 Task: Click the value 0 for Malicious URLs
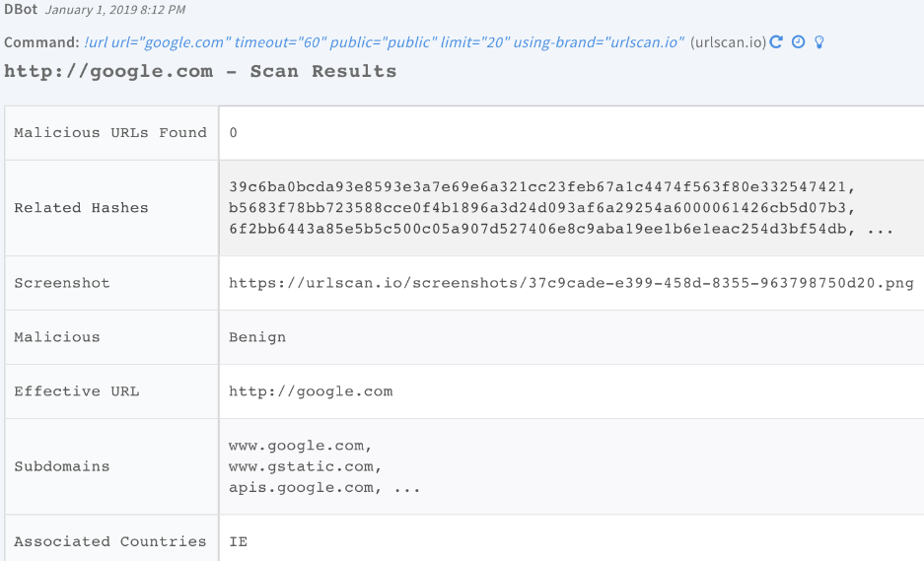pos(234,132)
